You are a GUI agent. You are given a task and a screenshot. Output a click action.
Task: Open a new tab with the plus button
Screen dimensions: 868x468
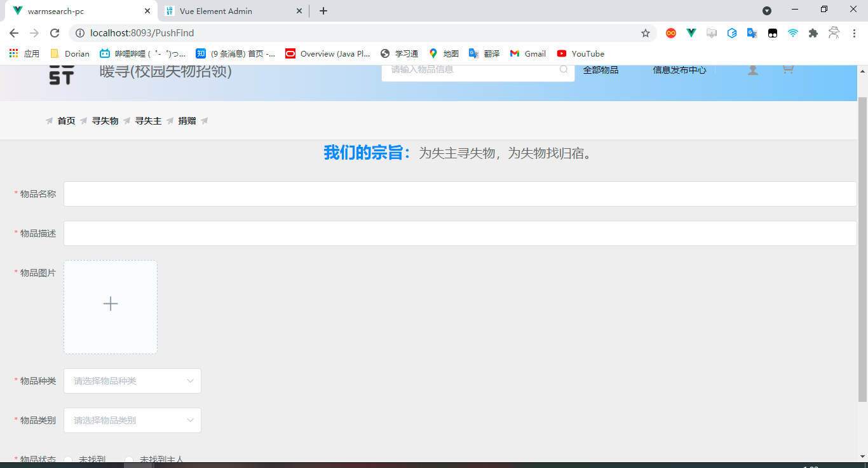coord(323,11)
